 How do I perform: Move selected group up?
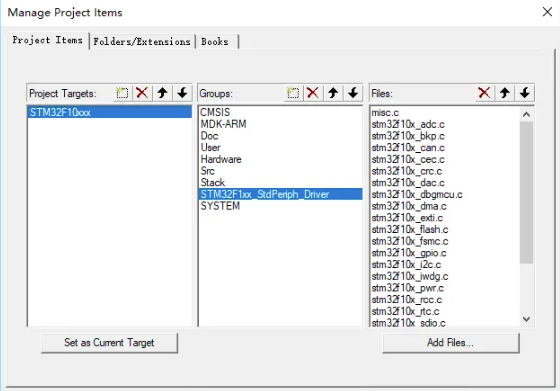pyautogui.click(x=333, y=93)
